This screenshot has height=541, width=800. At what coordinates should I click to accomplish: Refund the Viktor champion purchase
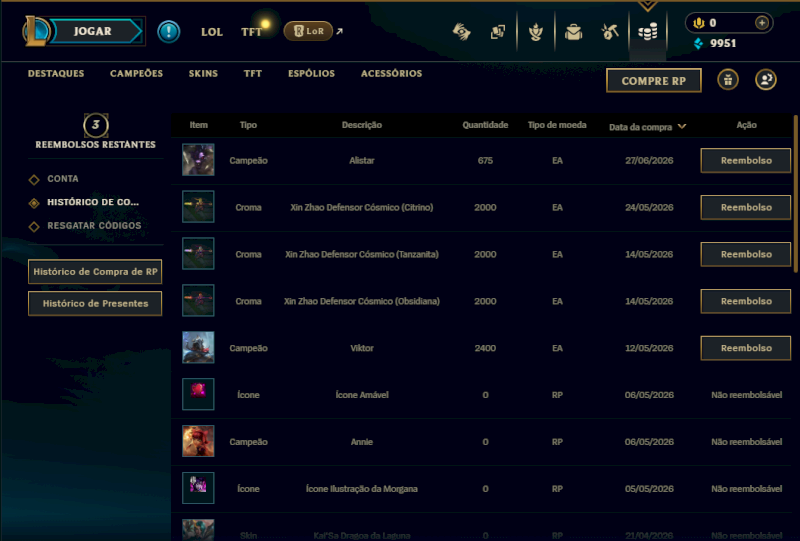(746, 348)
